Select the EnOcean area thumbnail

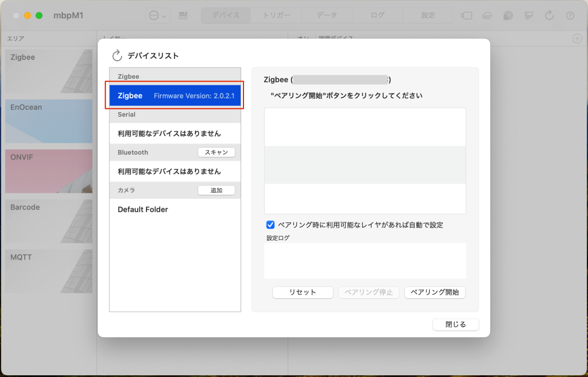coord(49,121)
